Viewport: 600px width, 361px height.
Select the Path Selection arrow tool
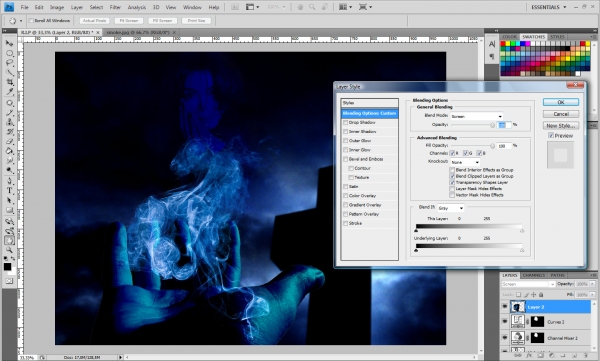point(10,200)
